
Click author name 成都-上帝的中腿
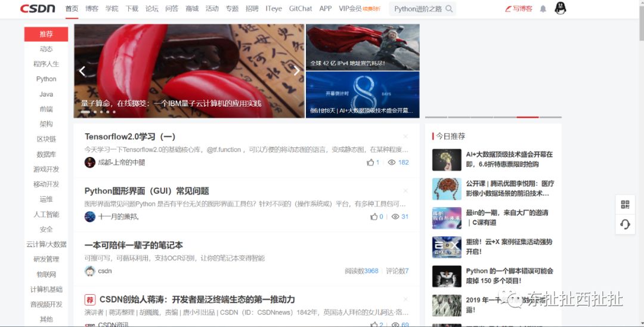[121, 162]
